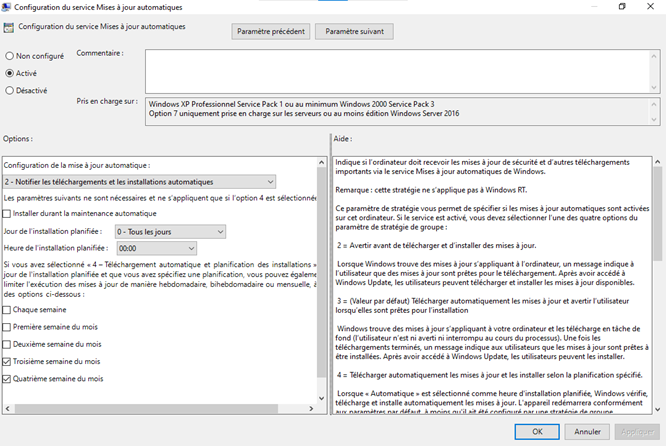Click the Options panel scroll down arrow

[x=322, y=398]
